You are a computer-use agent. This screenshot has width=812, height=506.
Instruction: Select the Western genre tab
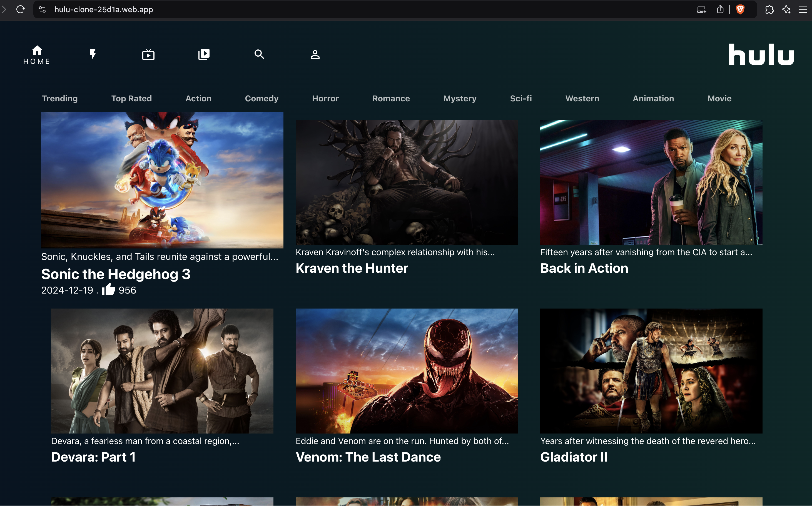pos(582,98)
